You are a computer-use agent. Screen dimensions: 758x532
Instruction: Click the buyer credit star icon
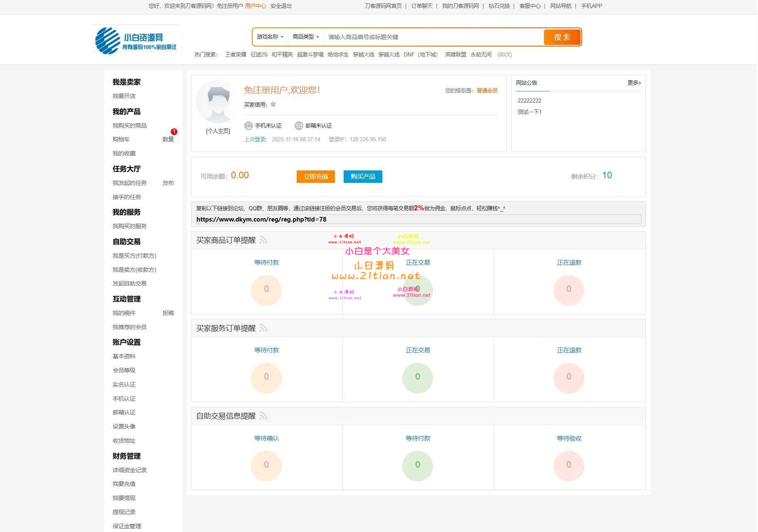(273, 104)
